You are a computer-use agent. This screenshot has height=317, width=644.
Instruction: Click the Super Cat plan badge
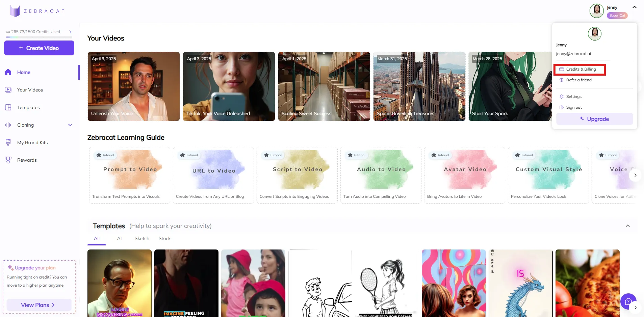(x=617, y=16)
